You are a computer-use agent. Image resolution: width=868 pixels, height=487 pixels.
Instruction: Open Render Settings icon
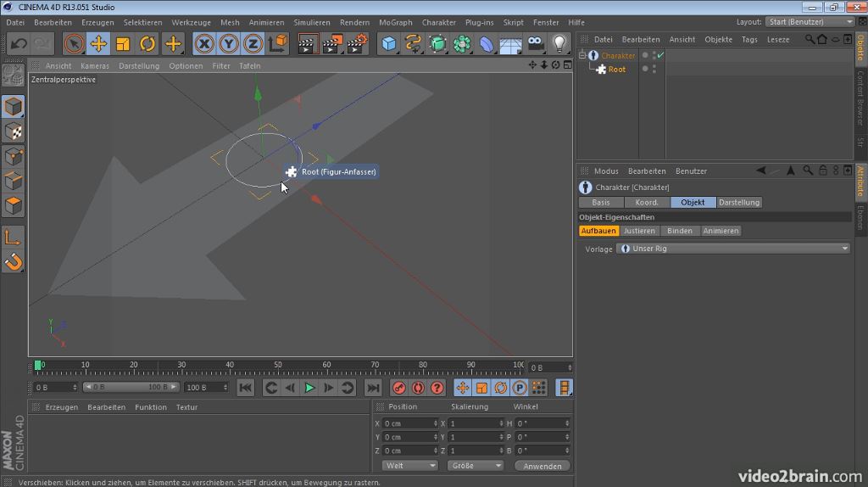click(358, 44)
